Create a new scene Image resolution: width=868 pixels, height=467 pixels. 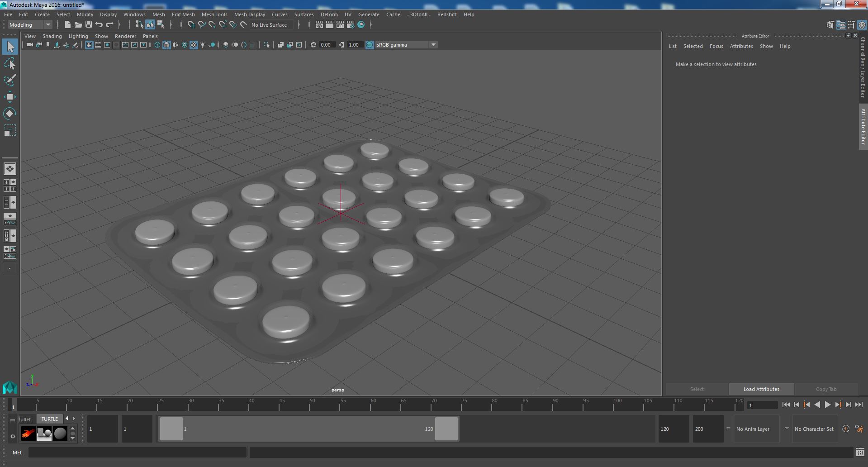tap(68, 24)
